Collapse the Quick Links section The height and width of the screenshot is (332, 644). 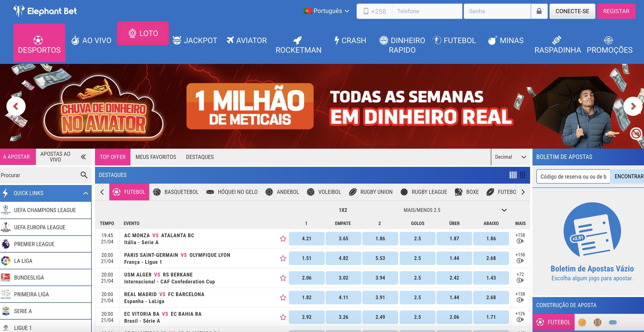85,193
